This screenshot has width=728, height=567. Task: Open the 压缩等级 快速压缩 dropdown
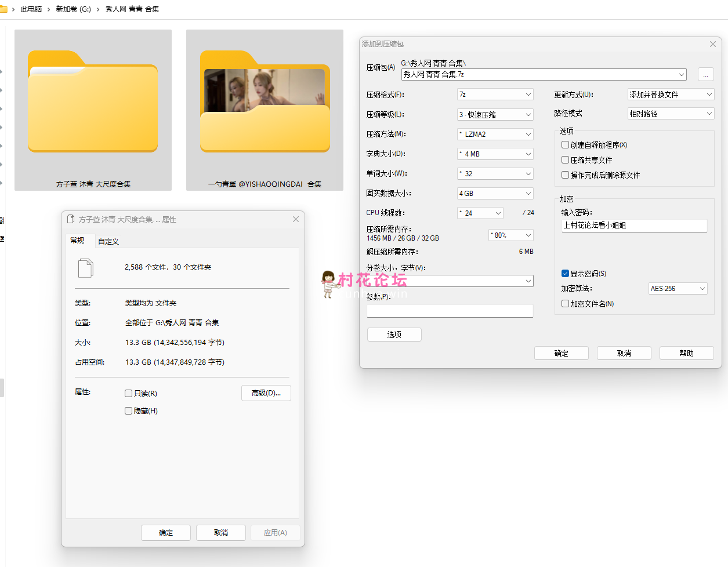pyautogui.click(x=495, y=114)
